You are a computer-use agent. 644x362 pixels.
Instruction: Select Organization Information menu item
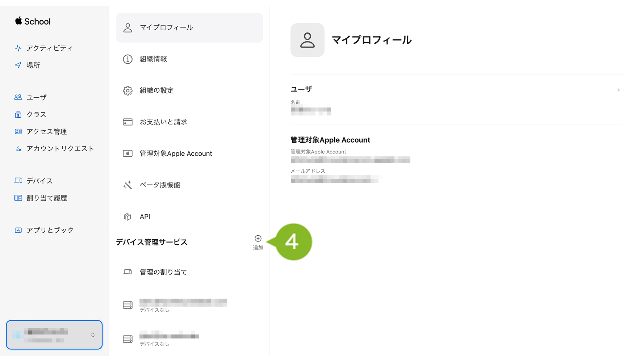tap(153, 59)
